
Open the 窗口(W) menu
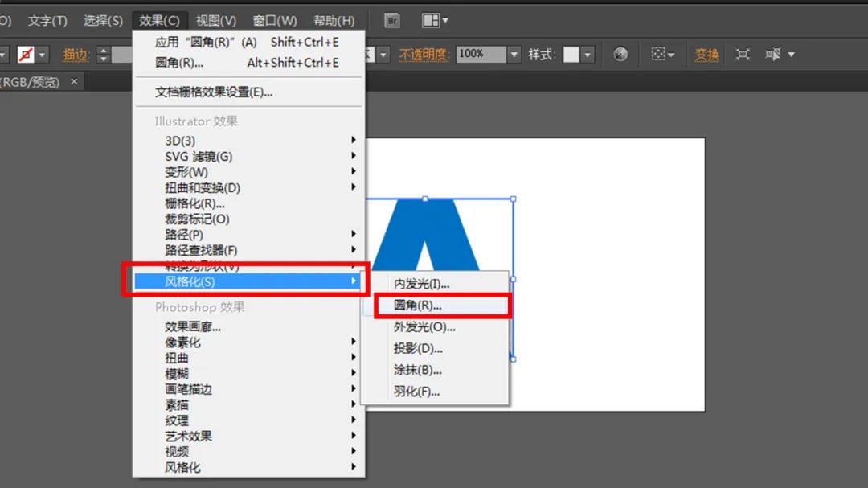275,20
